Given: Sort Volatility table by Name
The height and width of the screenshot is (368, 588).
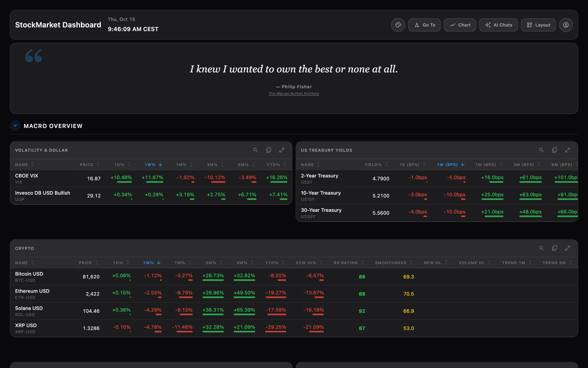Looking at the screenshot, I should (x=24, y=165).
